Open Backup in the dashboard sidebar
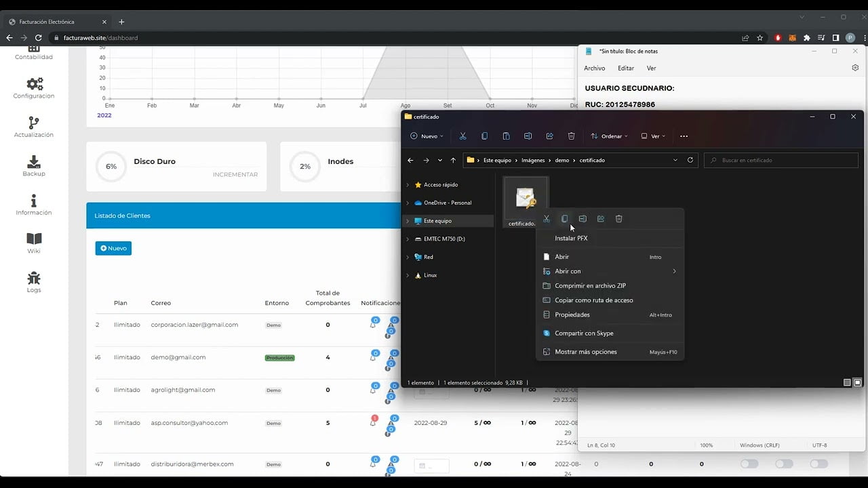Viewport: 868px width, 488px height. [34, 166]
